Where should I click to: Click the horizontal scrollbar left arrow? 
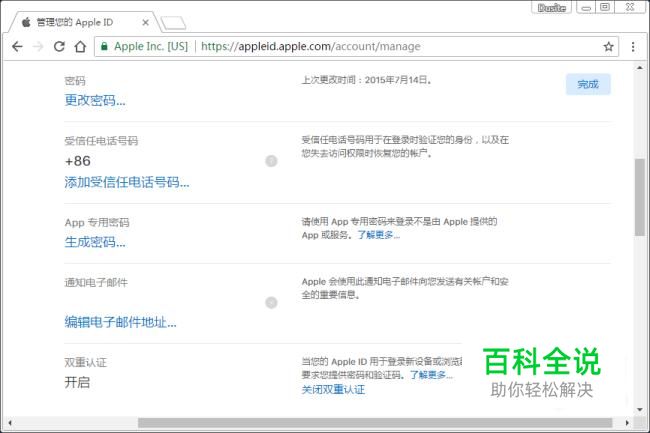click(10, 423)
